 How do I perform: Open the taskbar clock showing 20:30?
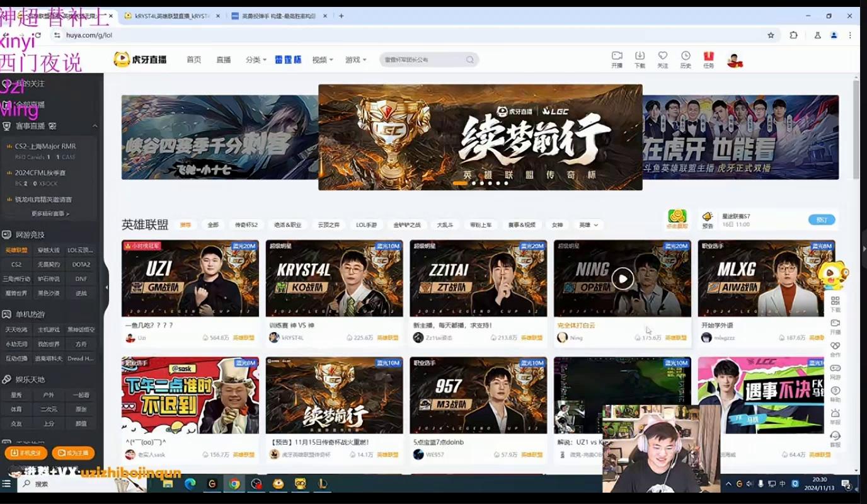click(x=820, y=484)
